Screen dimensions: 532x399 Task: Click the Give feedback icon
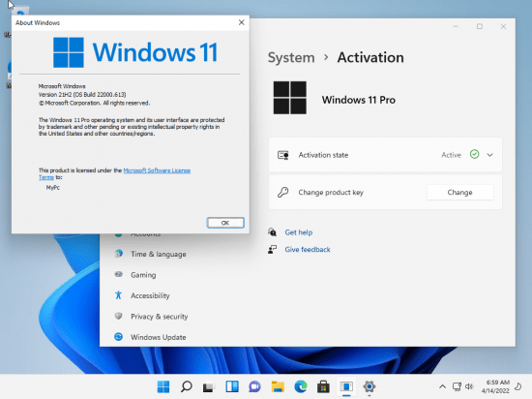pyautogui.click(x=272, y=249)
